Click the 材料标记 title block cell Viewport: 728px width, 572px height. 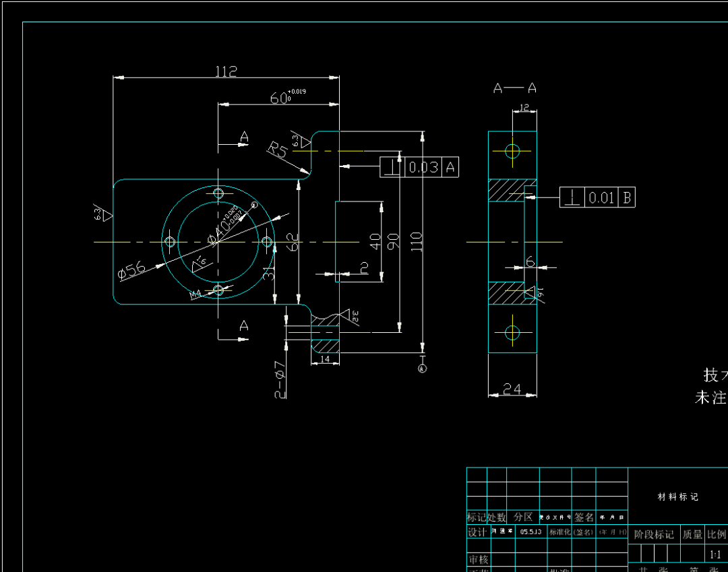(x=678, y=497)
